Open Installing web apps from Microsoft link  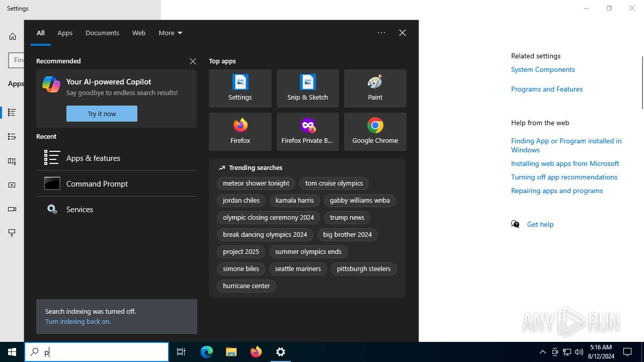coord(565,163)
